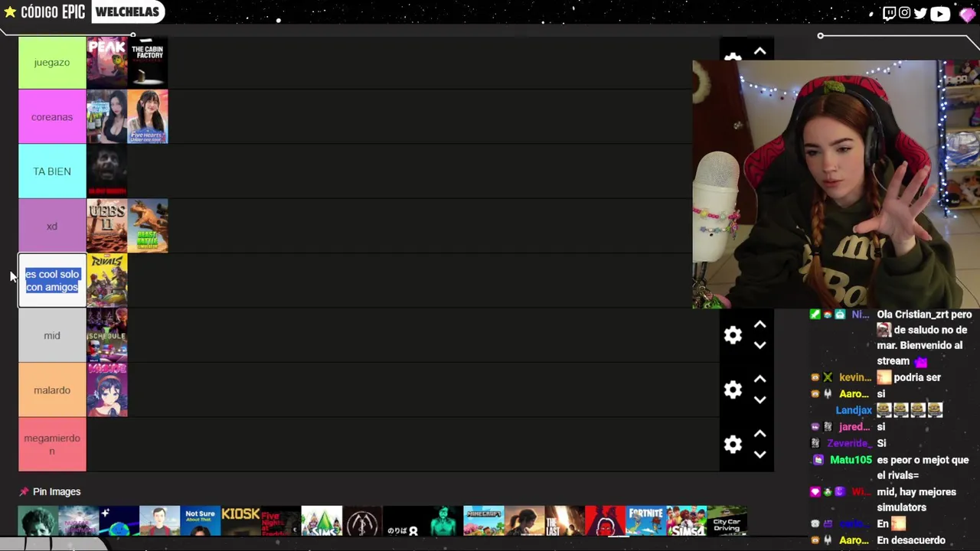The width and height of the screenshot is (980, 551).
Task: Select the KIOSK game image
Action: [x=240, y=520]
